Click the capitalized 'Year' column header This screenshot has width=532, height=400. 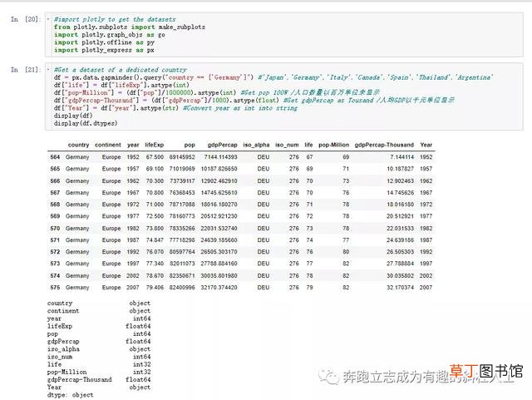tap(426, 145)
